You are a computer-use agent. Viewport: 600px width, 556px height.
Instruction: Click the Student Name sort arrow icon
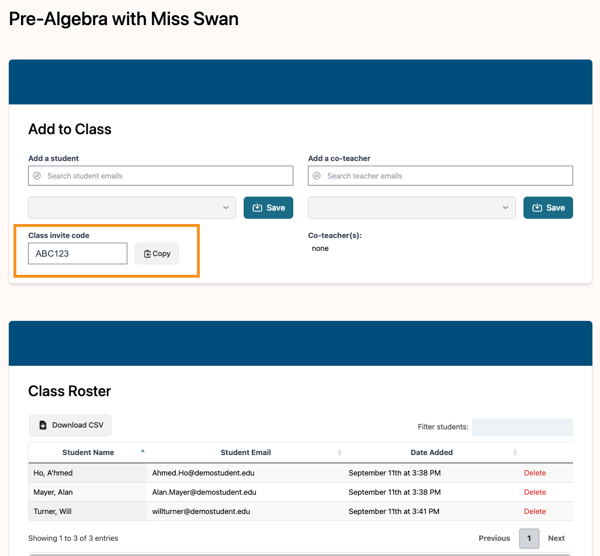[143, 451]
